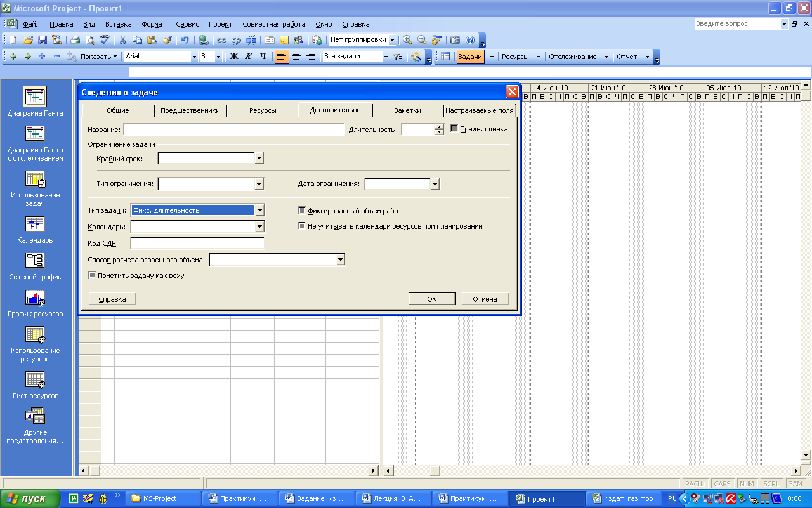The image size is (812, 508).
Task: Click the Print icon in toolbar
Action: pyautogui.click(x=75, y=39)
